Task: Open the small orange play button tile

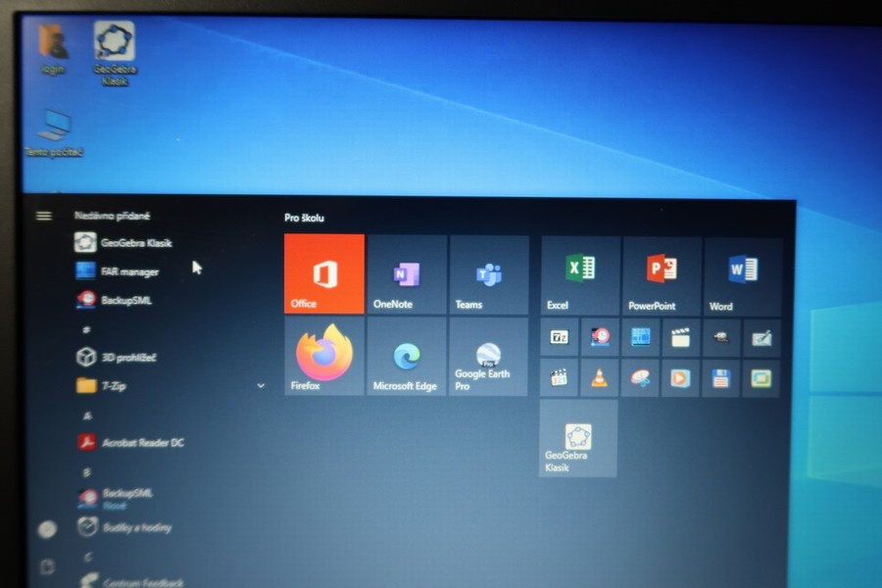Action: [x=681, y=378]
